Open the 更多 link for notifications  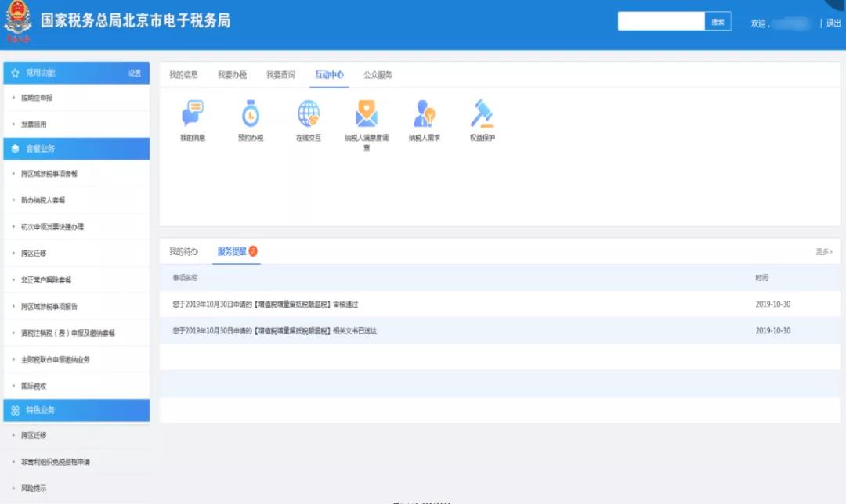(x=822, y=252)
